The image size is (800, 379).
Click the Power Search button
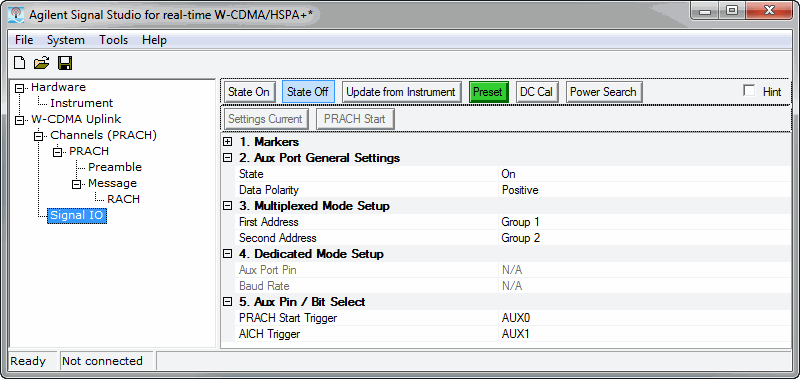coord(604,92)
